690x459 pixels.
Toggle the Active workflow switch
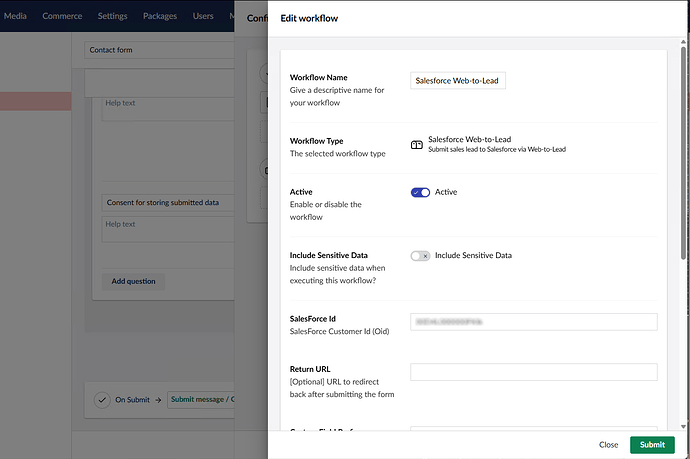click(x=420, y=192)
